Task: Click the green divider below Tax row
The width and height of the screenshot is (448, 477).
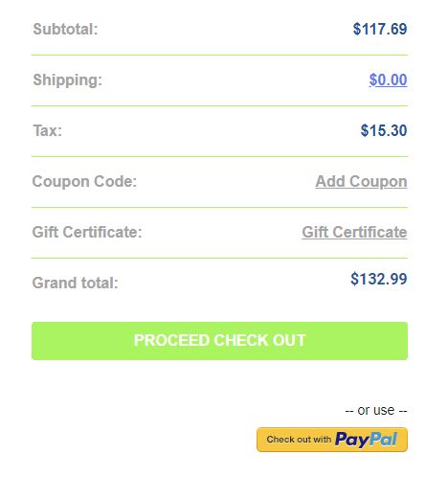Action: coord(219,156)
